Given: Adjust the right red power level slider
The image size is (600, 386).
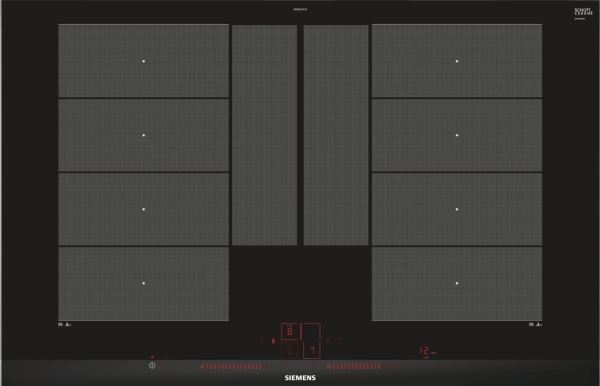Looking at the screenshot, I should pyautogui.click(x=364, y=366).
